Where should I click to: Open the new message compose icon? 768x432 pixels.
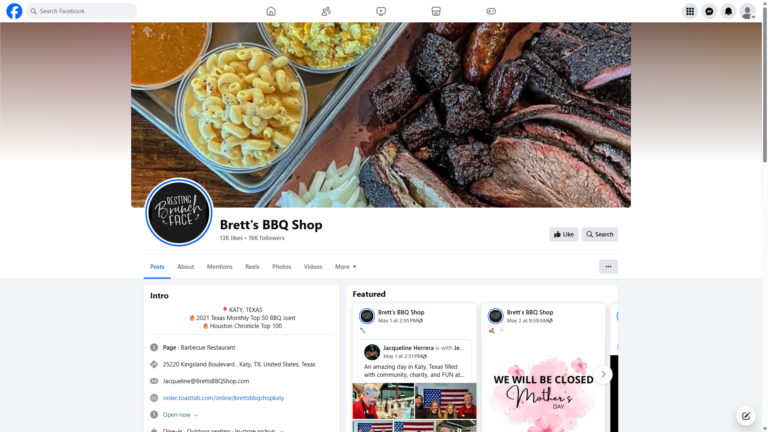(x=745, y=416)
